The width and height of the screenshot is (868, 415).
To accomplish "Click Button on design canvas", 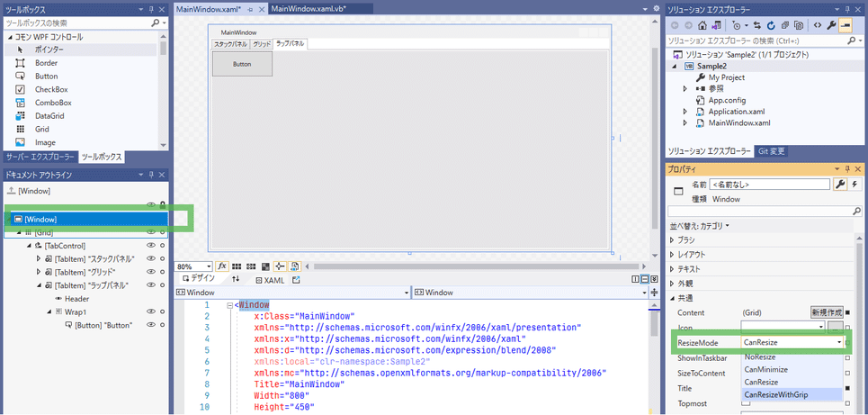I will click(x=242, y=64).
